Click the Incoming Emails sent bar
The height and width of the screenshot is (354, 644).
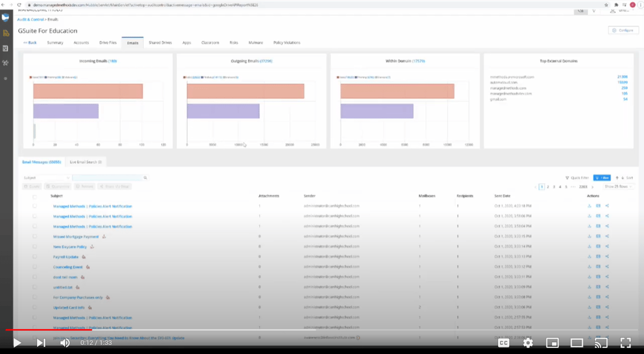click(x=88, y=91)
